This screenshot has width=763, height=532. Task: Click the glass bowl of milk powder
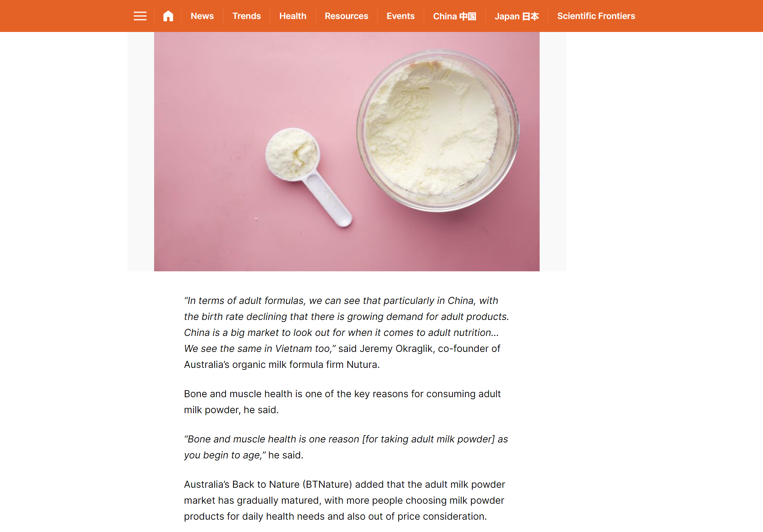click(437, 131)
